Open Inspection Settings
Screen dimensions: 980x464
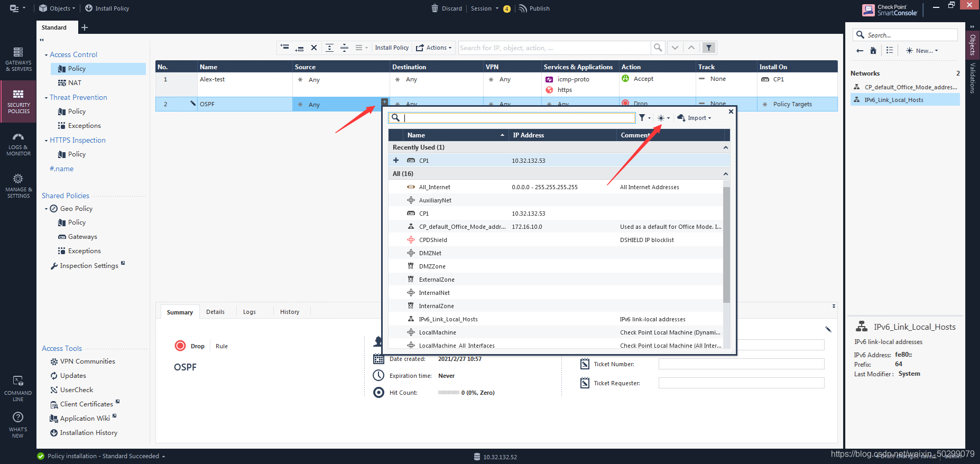tap(88, 266)
